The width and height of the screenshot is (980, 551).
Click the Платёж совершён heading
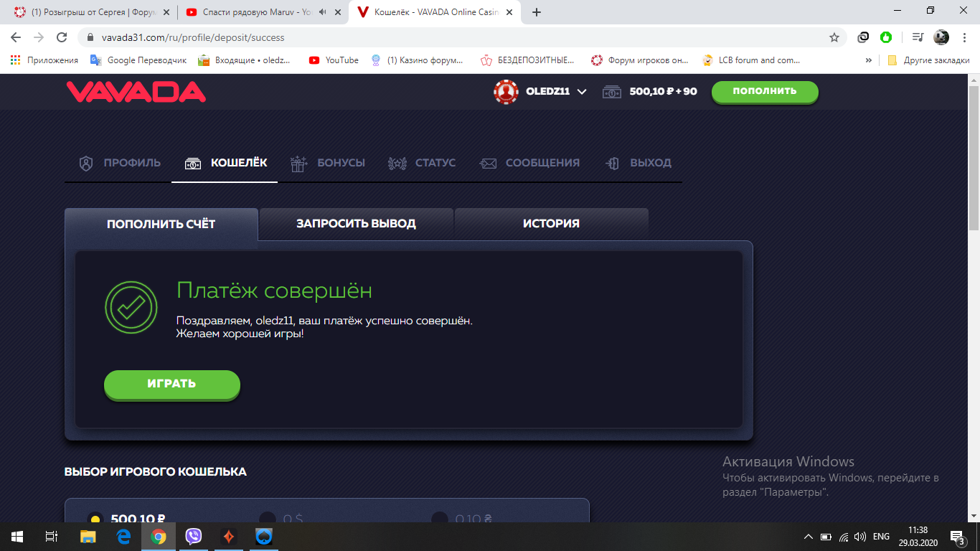[274, 291]
